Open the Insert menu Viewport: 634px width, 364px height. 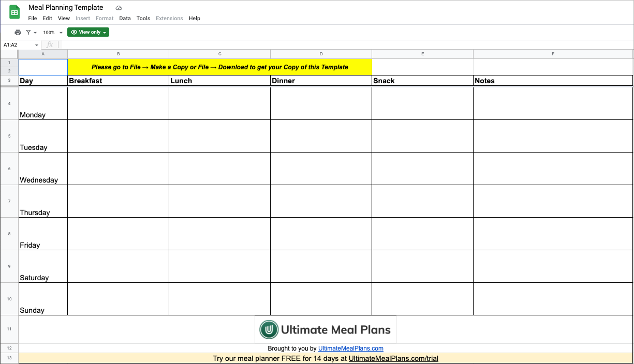point(83,18)
